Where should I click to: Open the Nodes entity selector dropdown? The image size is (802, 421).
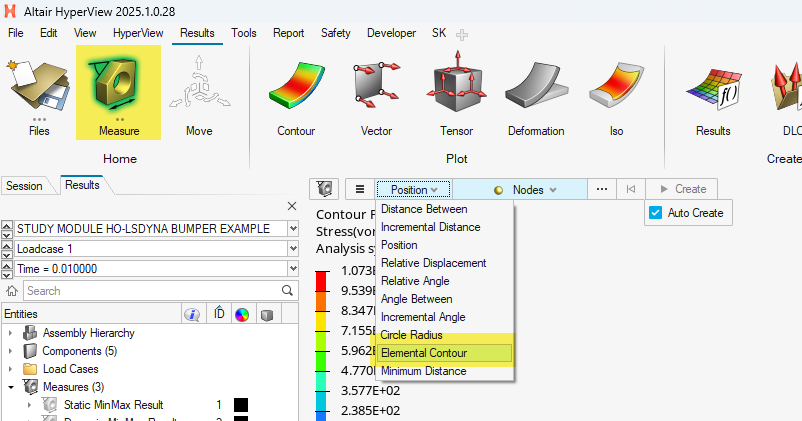click(x=520, y=190)
